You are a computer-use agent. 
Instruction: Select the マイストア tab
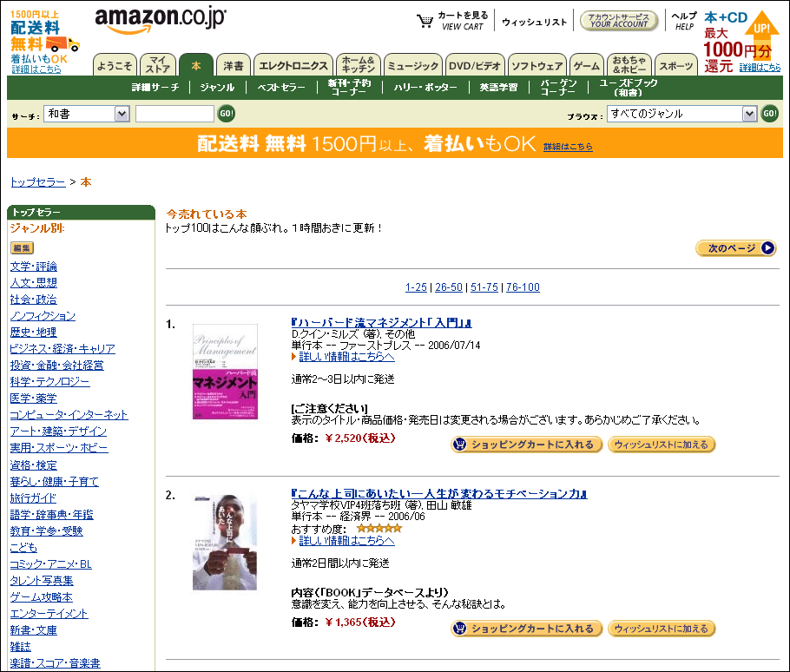(x=158, y=65)
